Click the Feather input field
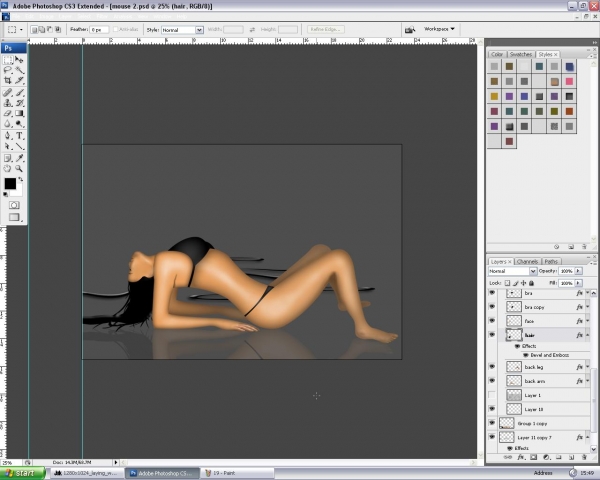Viewport: 600px width, 480px height. pyautogui.click(x=99, y=30)
